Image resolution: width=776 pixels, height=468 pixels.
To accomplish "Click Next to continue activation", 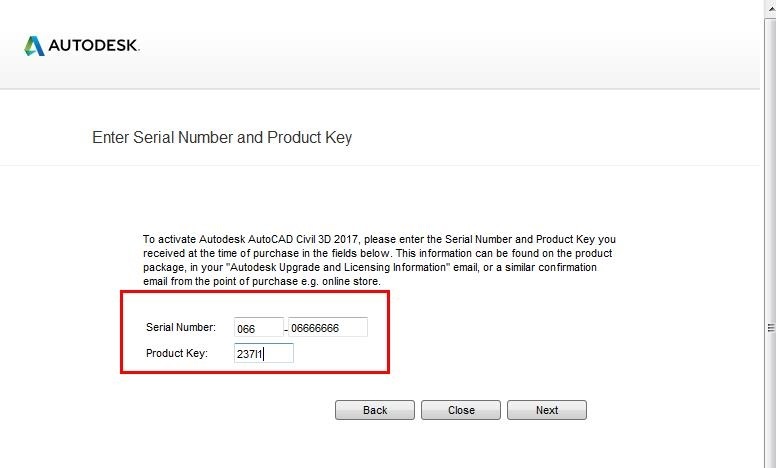I will coord(547,410).
